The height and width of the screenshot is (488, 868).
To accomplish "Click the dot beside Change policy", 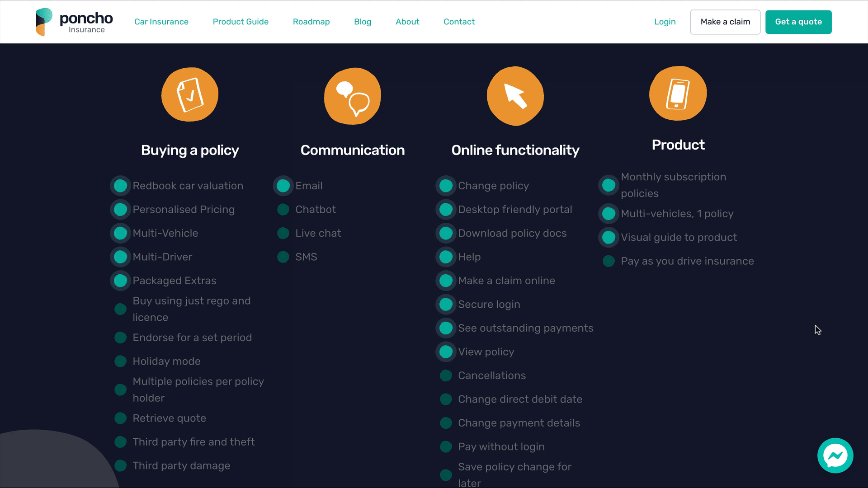I will (x=446, y=186).
